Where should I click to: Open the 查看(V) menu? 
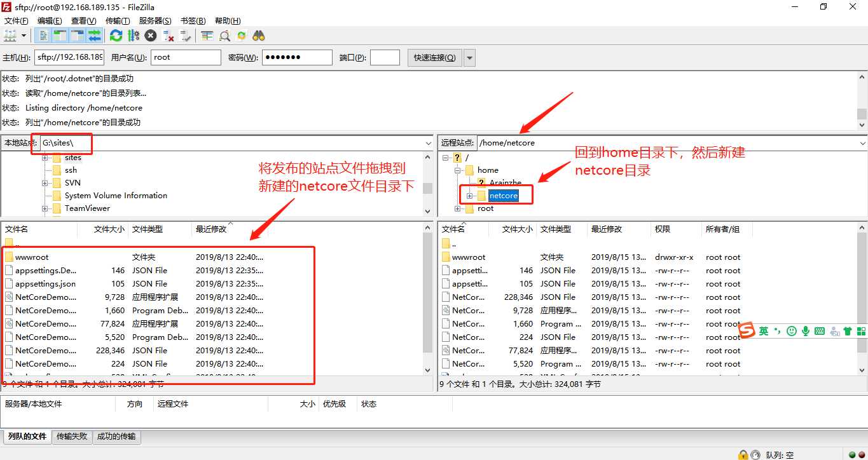click(x=83, y=21)
